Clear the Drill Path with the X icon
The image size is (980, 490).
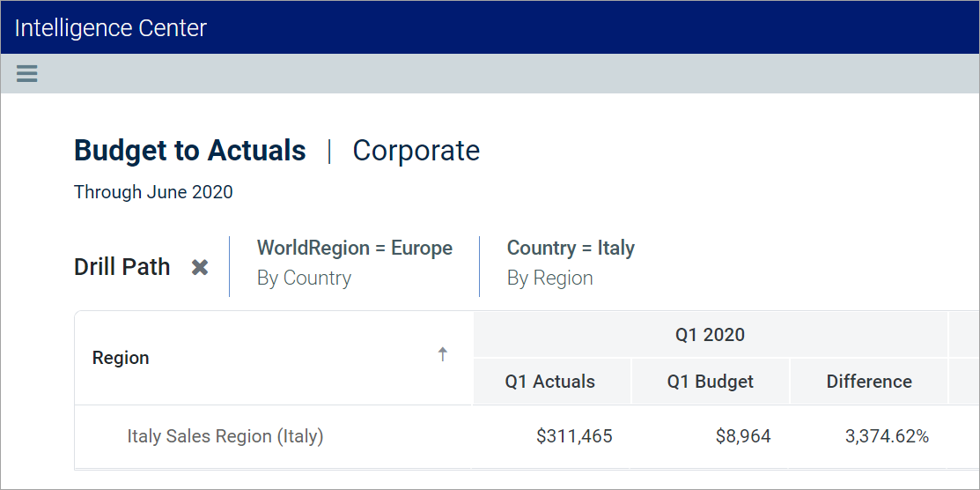click(200, 267)
